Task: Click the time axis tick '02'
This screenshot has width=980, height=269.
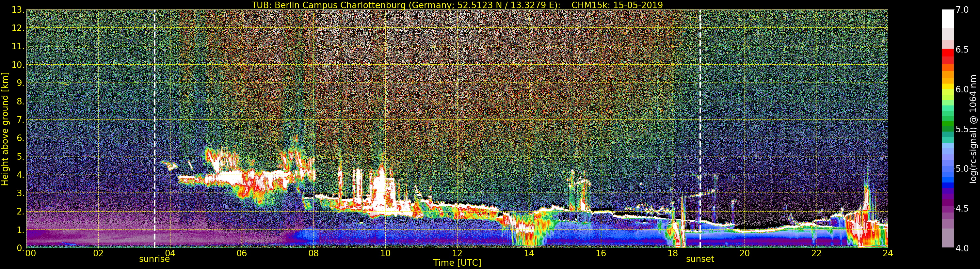Action: 98,253
